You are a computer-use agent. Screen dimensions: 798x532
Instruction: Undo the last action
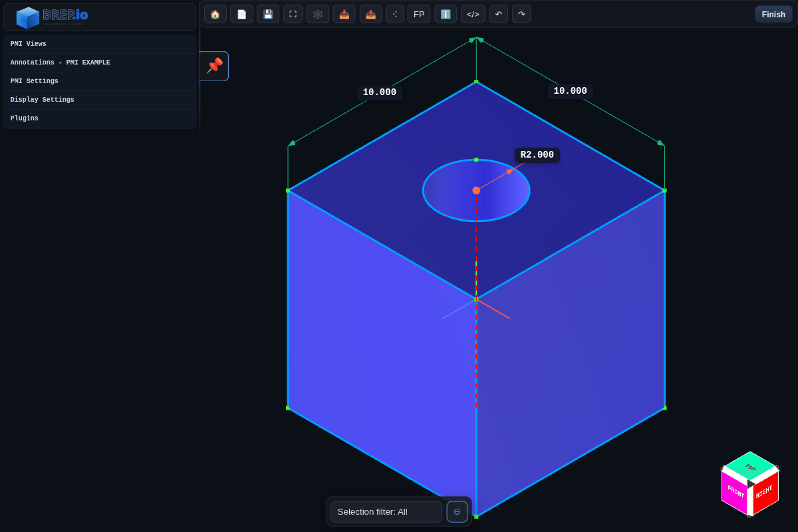(x=499, y=14)
